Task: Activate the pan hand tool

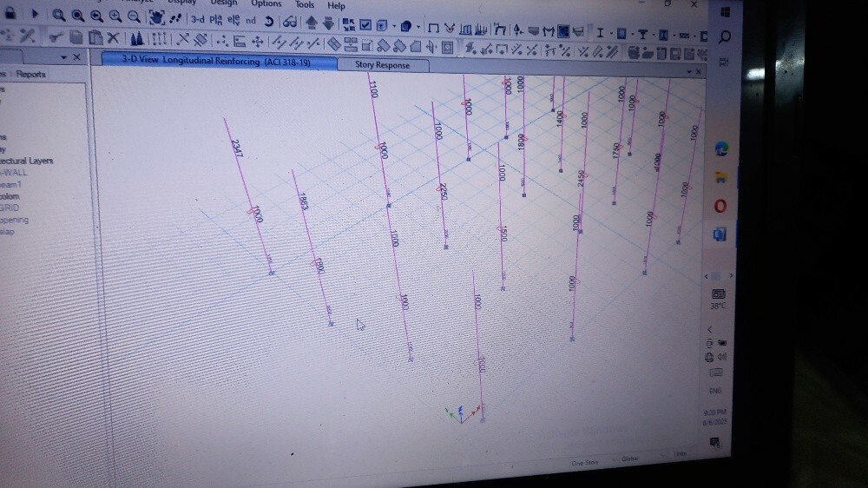Action: [x=157, y=17]
